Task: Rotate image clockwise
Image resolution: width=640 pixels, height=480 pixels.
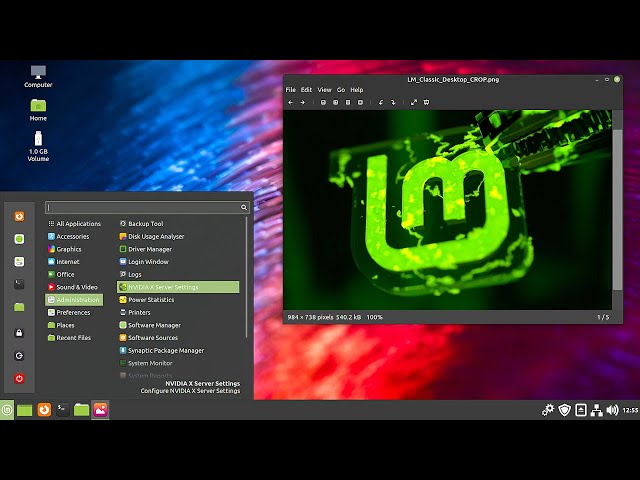Action: click(x=393, y=102)
